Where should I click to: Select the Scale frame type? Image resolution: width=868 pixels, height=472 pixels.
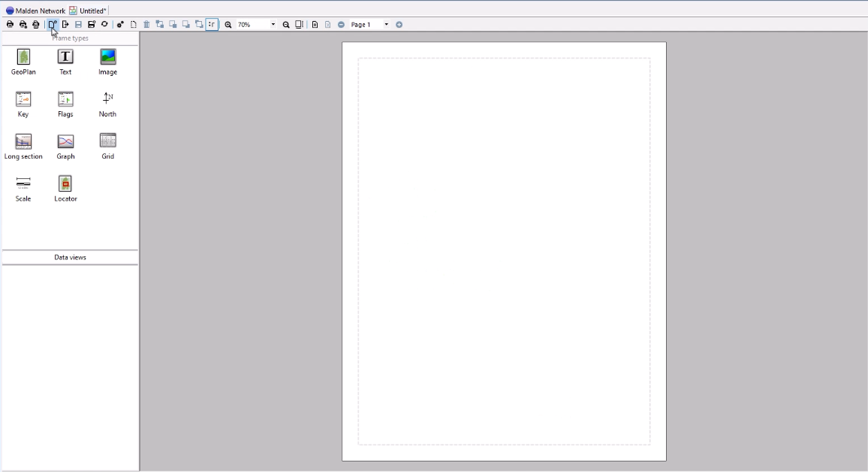point(23,186)
